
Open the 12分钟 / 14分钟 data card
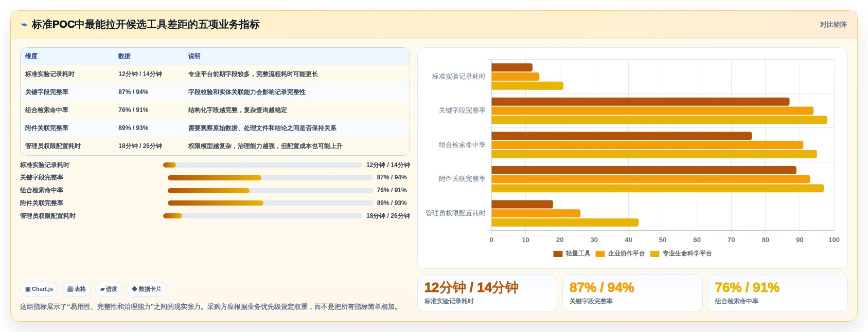(487, 293)
